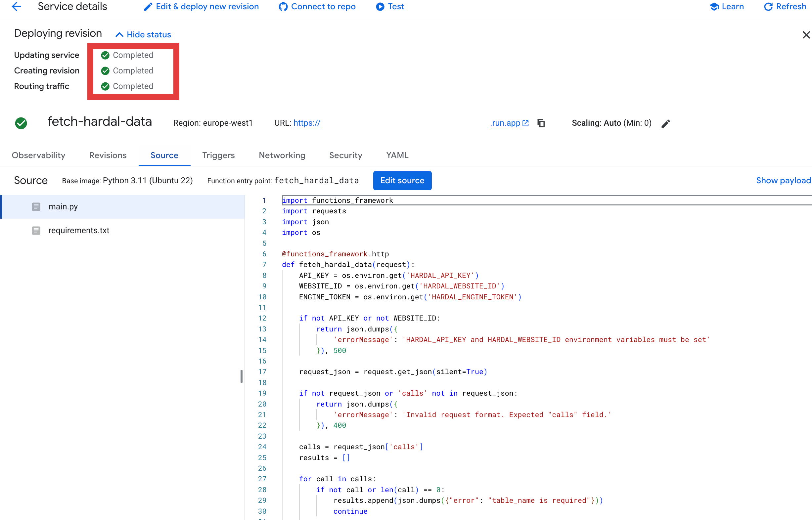Edit scaling with the pencil icon
Viewport: 812px width, 520px height.
[x=665, y=124]
